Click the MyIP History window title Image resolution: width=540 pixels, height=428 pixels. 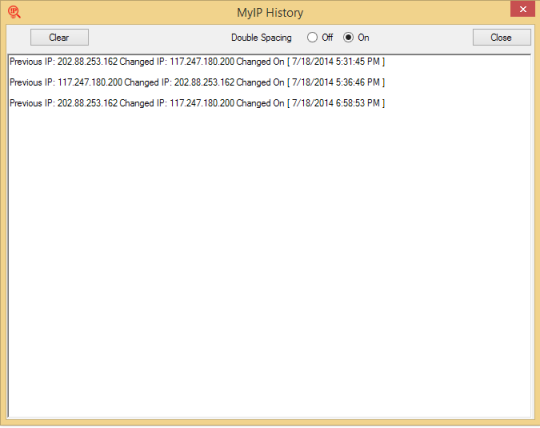pyautogui.click(x=270, y=13)
